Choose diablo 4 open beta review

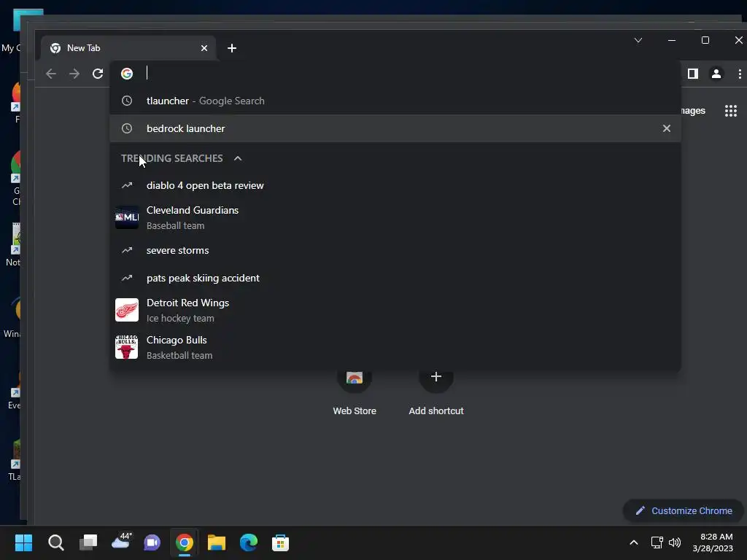(395, 185)
